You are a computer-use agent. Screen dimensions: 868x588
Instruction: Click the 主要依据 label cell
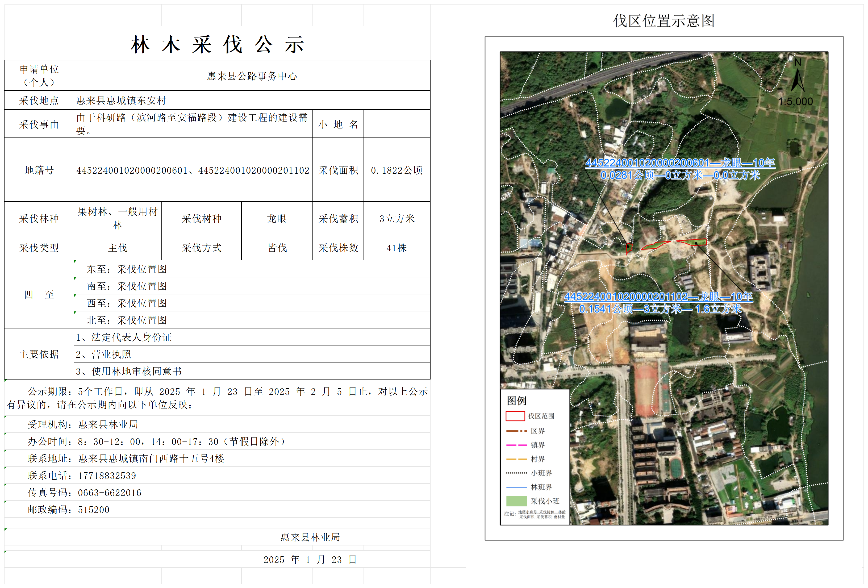[x=39, y=354]
